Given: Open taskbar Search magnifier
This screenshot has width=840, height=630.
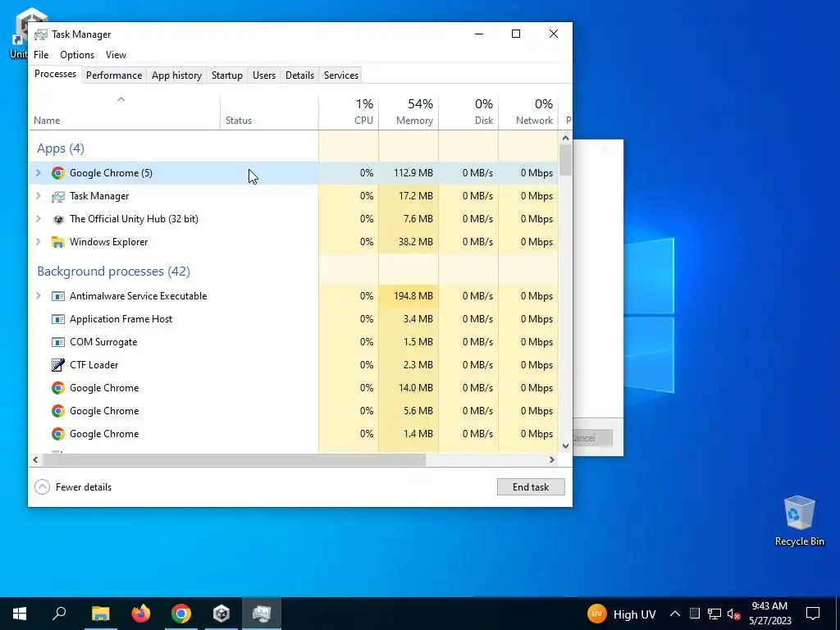Looking at the screenshot, I should [x=59, y=614].
